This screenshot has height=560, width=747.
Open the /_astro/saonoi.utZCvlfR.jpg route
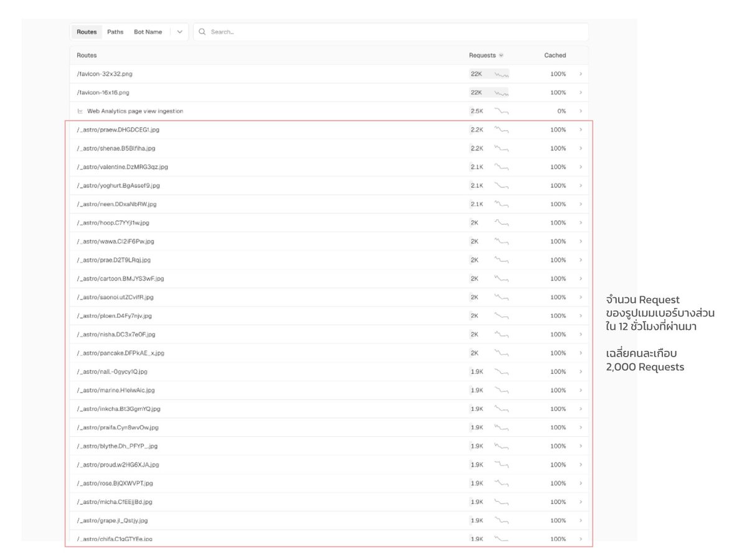[x=115, y=297]
